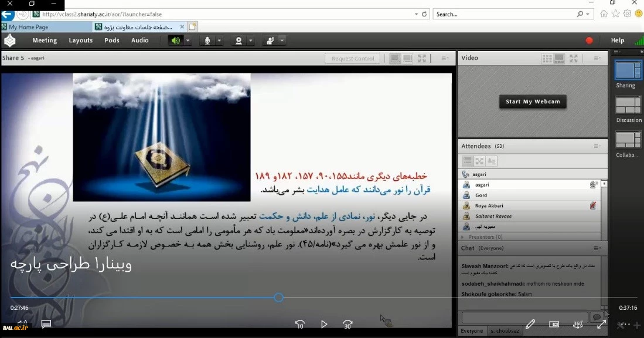
Task: Open captions icon in video player
Action: 46,324
